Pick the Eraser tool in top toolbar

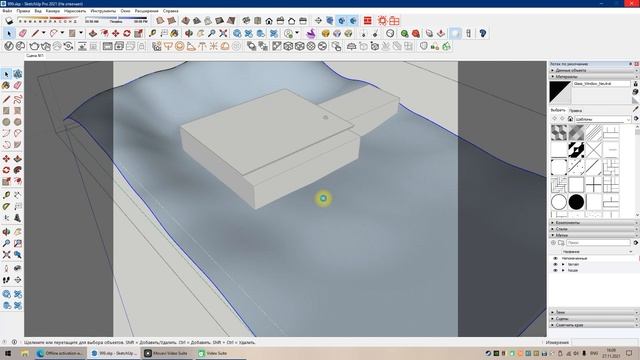(x=22, y=33)
